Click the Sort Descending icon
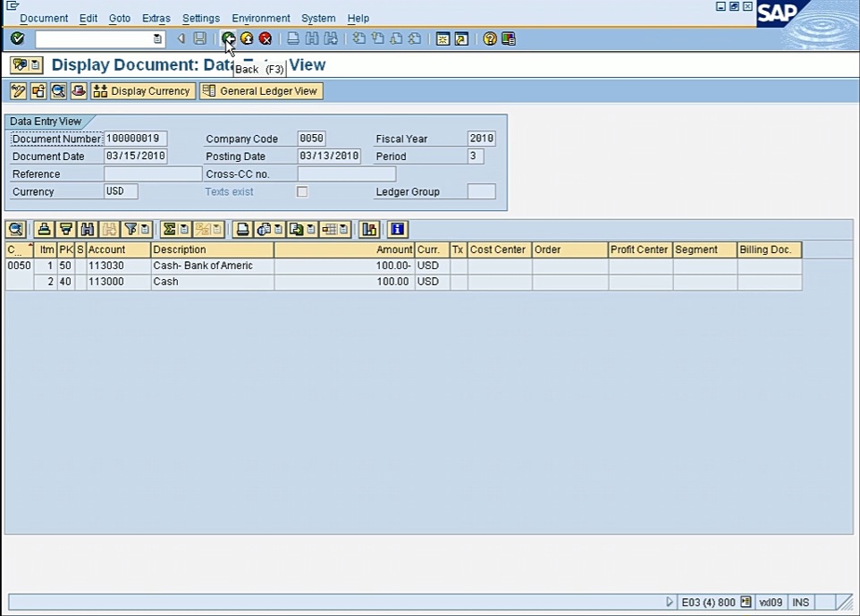Screen dimensions: 860x616 (66, 229)
